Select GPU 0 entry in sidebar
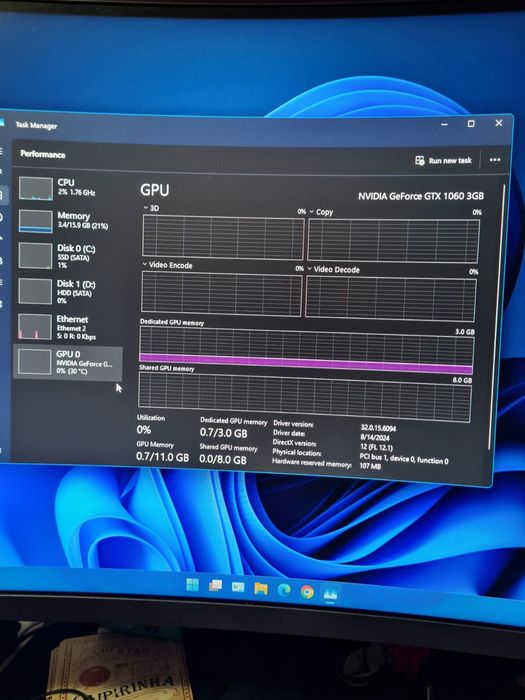The image size is (525, 700). (x=68, y=362)
